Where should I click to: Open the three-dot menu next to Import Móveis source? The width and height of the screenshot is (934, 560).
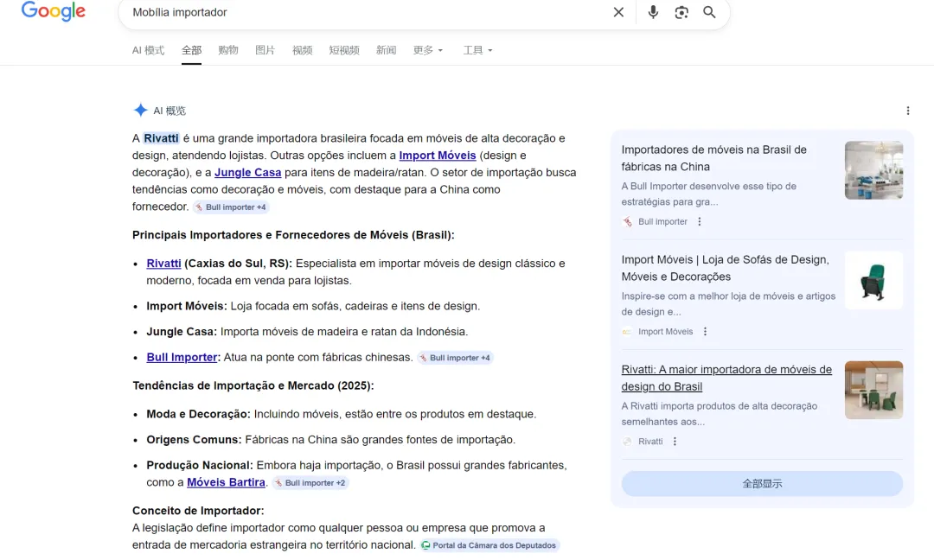pyautogui.click(x=706, y=332)
